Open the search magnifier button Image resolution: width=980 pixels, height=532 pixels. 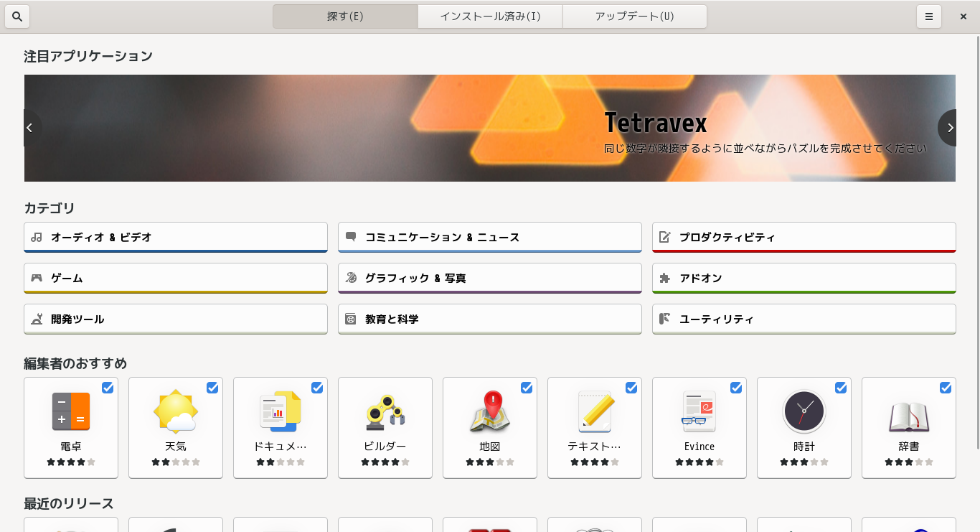(x=17, y=17)
